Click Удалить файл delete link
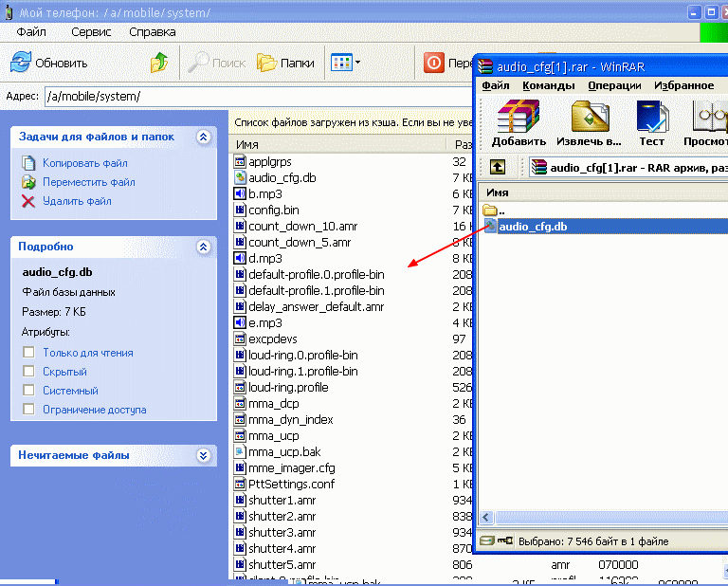The height and width of the screenshot is (586, 728). pos(77,201)
